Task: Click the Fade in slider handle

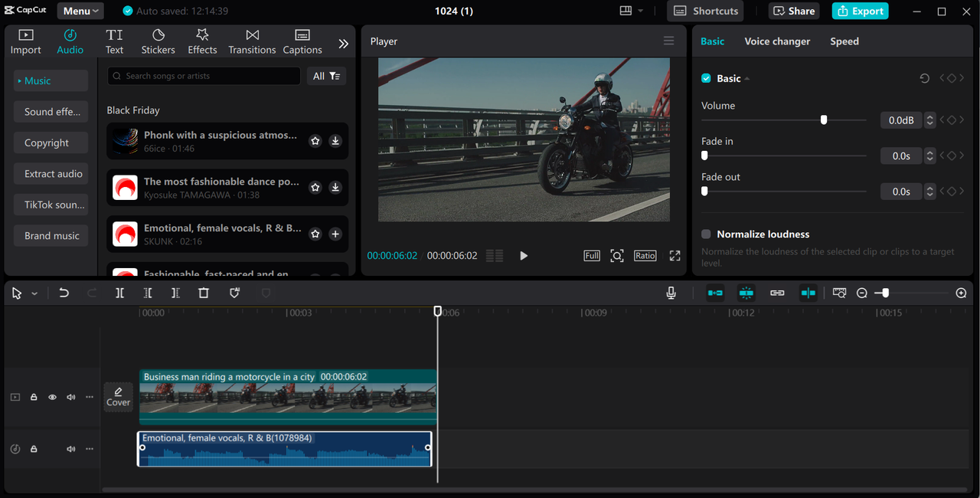Action: click(704, 156)
